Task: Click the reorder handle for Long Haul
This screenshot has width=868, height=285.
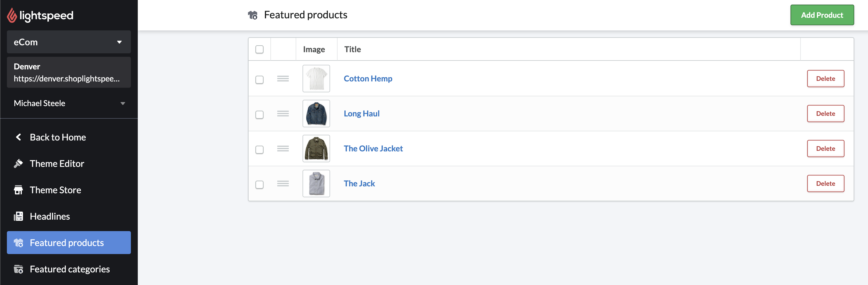Action: [x=283, y=114]
